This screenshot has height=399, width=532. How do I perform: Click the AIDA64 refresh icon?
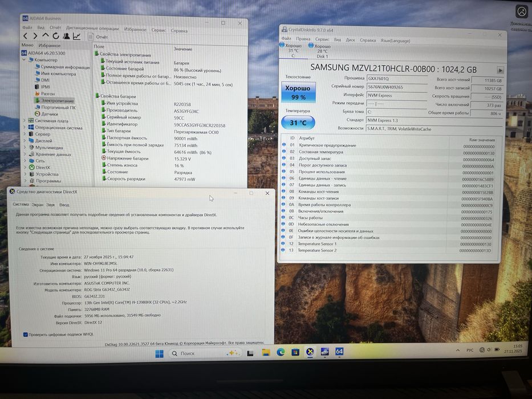pyautogui.click(x=56, y=36)
